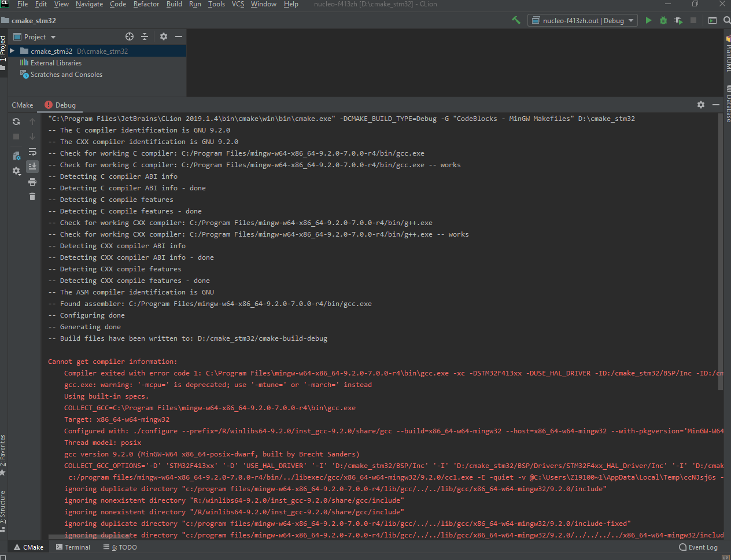Viewport: 731px width, 560px height.
Task: Expand the cmake_stm32 project folder
Action: (x=12, y=51)
